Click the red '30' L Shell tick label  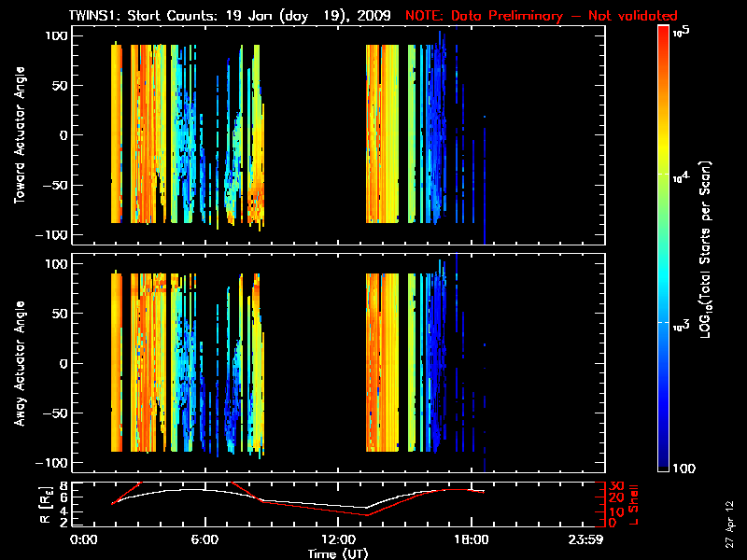point(613,486)
